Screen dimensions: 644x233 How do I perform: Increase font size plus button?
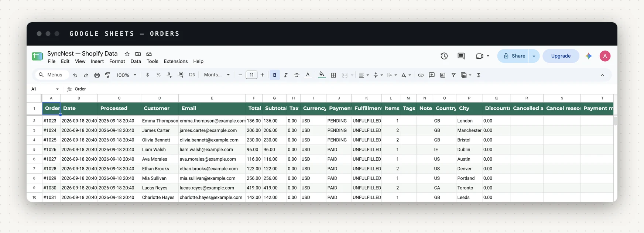pyautogui.click(x=262, y=75)
